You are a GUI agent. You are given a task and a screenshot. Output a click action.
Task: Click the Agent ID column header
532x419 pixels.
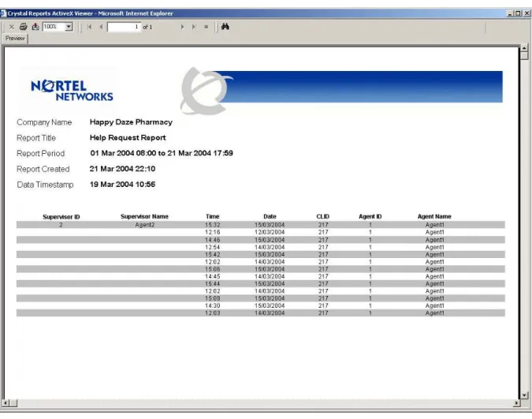370,216
